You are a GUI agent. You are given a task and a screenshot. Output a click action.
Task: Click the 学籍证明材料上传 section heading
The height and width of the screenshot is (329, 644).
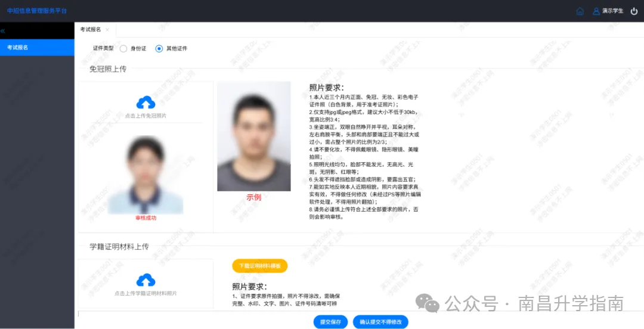pos(119,247)
